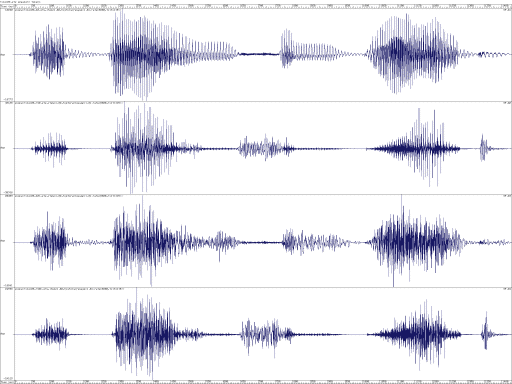
Task: Click the short final blip in second waveform
Action: [x=483, y=148]
